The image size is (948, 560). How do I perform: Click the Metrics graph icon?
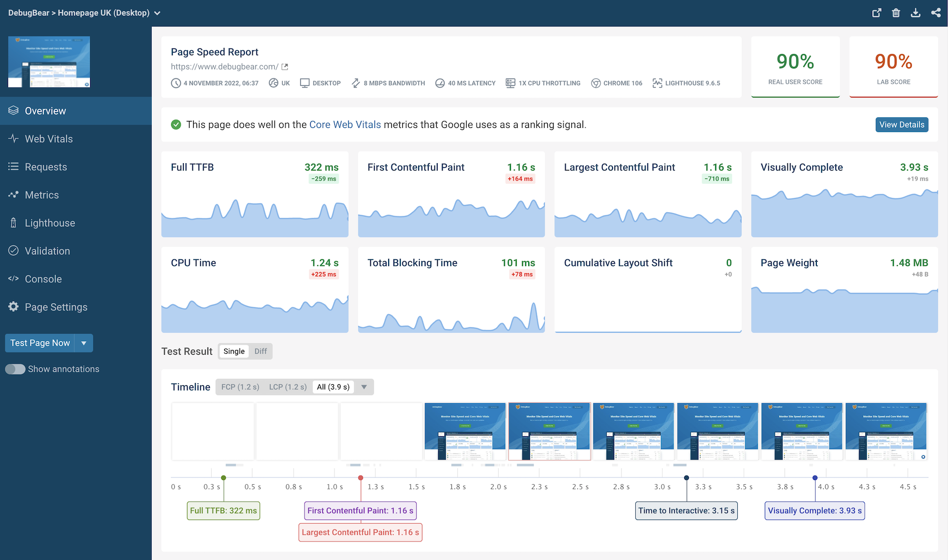click(x=13, y=195)
